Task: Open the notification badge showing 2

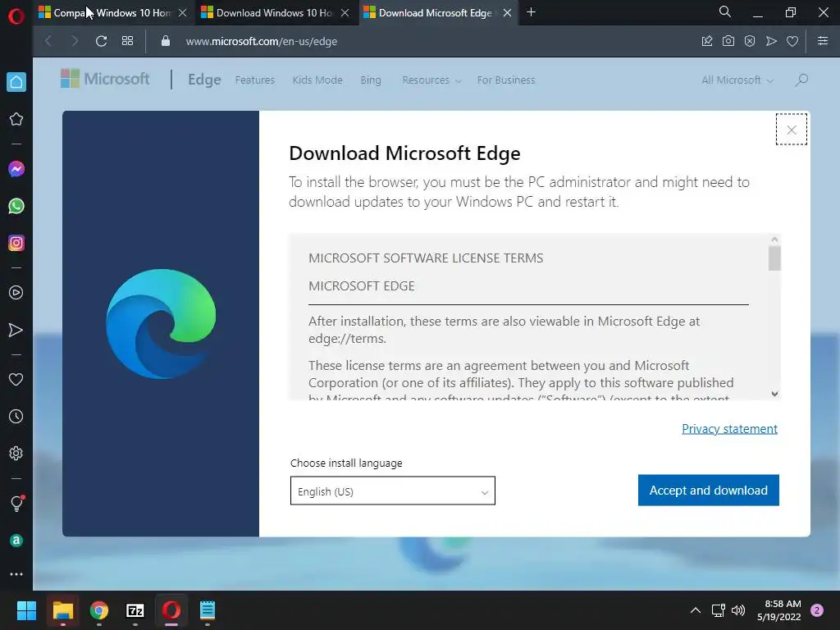Action: pyautogui.click(x=817, y=610)
